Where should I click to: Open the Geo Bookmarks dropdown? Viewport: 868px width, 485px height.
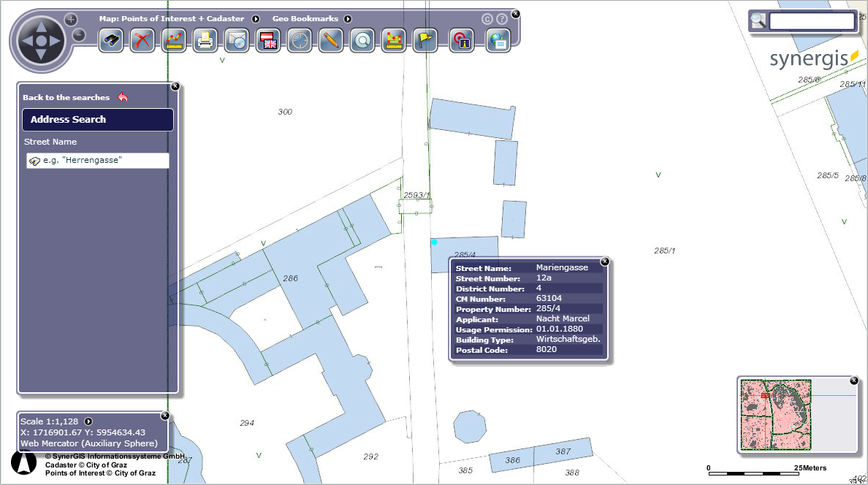349,18
